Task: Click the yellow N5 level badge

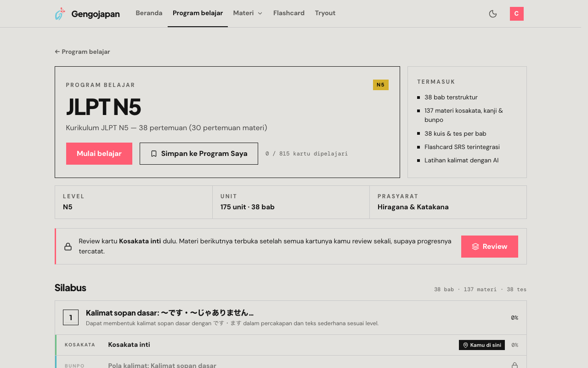Action: click(381, 85)
